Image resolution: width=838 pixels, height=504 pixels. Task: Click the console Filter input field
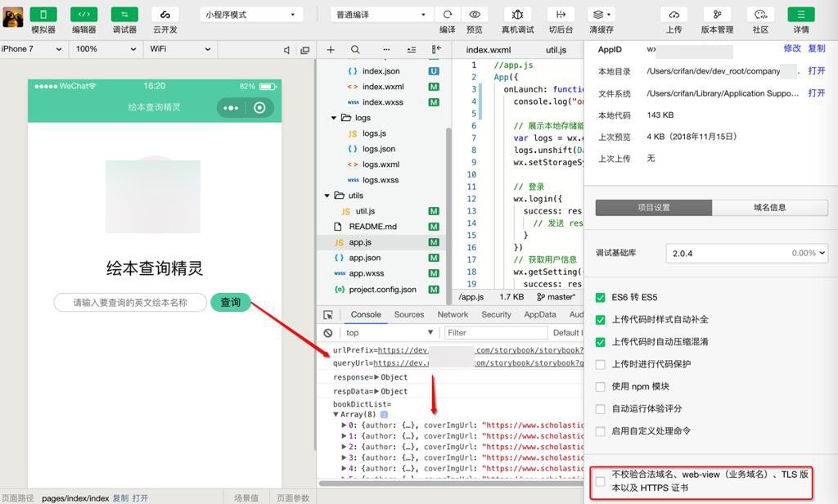point(496,333)
